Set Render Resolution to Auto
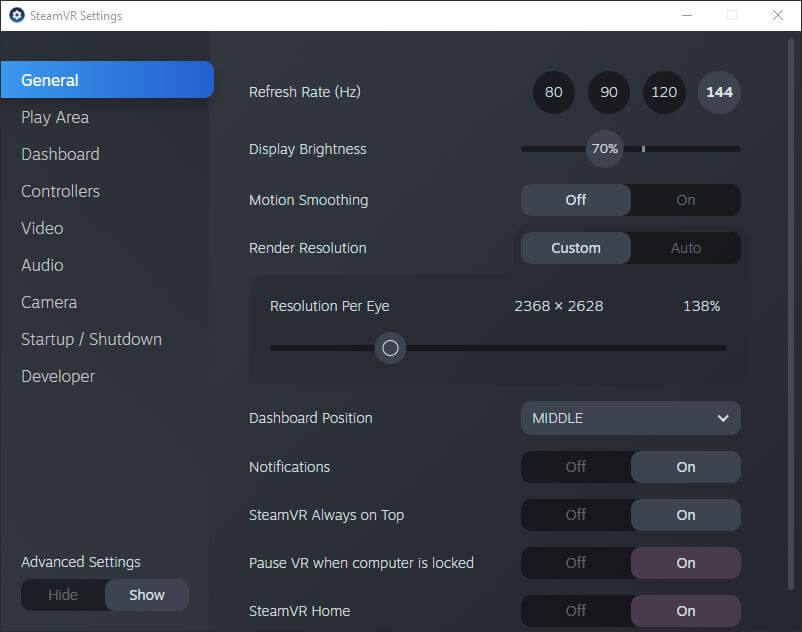The width and height of the screenshot is (802, 632). tap(685, 248)
